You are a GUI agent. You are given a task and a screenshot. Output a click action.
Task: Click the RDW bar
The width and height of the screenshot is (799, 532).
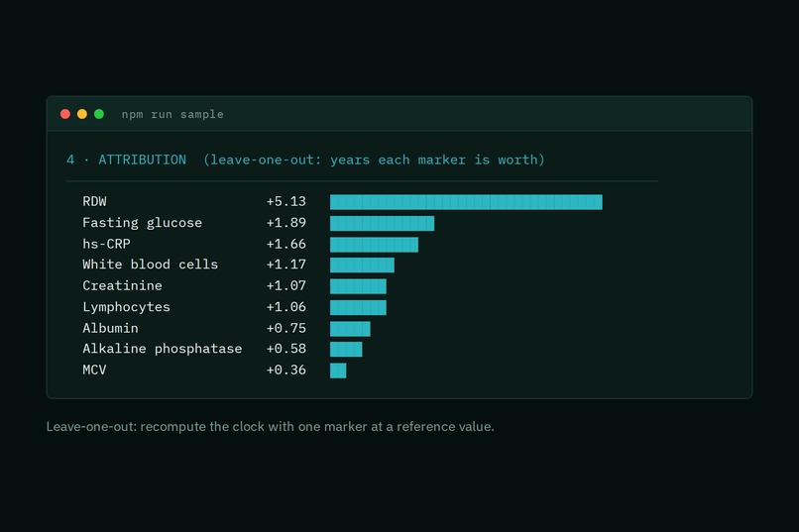pos(466,202)
